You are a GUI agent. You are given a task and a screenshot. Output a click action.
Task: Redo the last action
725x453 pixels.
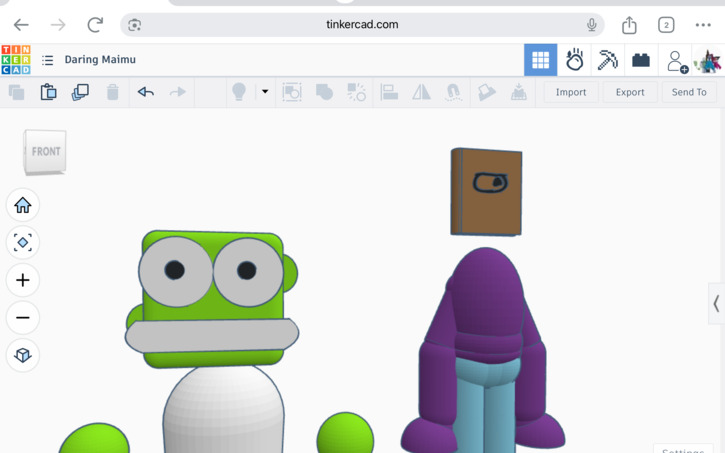pyautogui.click(x=178, y=92)
